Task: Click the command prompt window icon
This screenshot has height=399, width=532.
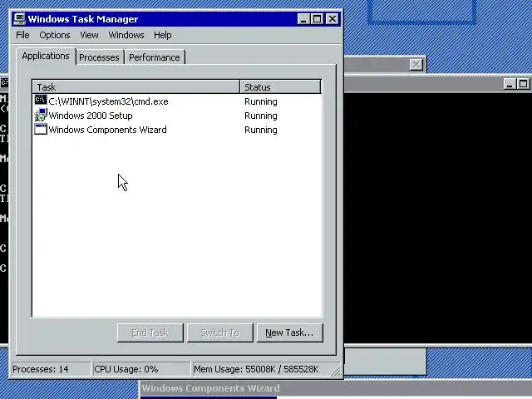Action: coord(4,83)
